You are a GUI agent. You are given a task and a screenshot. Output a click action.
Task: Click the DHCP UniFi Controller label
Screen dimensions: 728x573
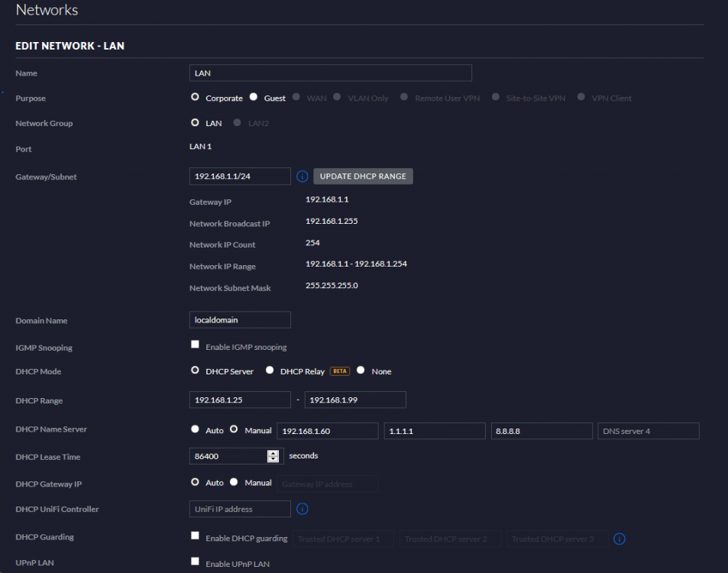pos(57,509)
